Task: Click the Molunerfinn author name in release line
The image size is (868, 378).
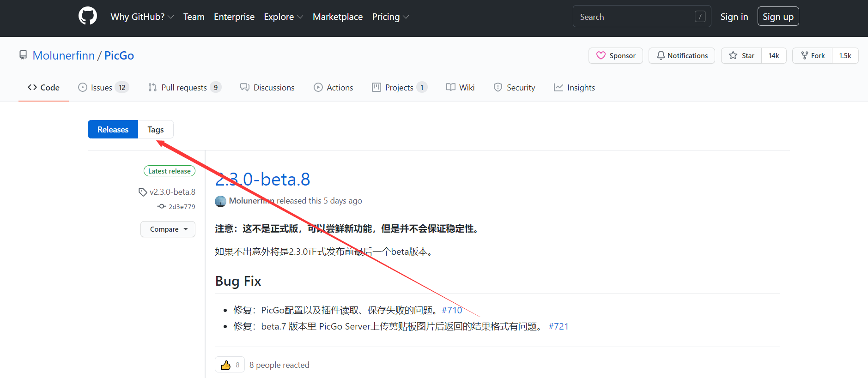Action: [251, 201]
